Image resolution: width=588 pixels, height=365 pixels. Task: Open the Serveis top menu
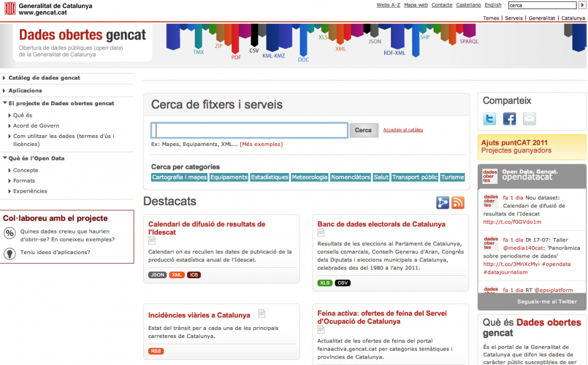click(x=514, y=18)
